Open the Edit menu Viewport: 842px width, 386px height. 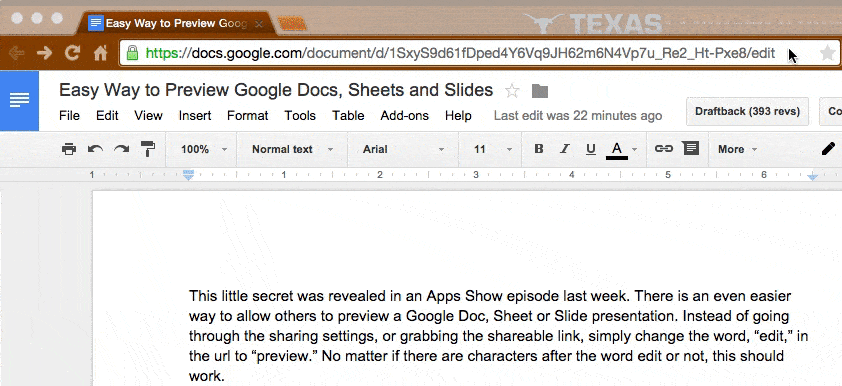[107, 115]
